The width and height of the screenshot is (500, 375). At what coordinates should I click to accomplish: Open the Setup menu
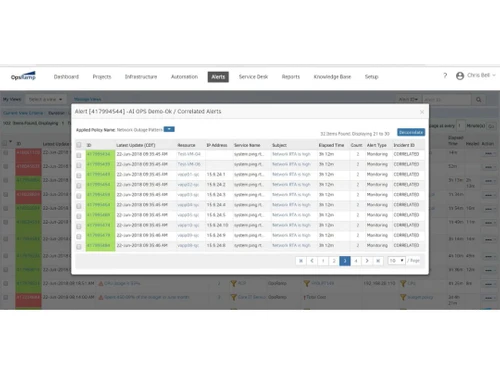pos(372,77)
